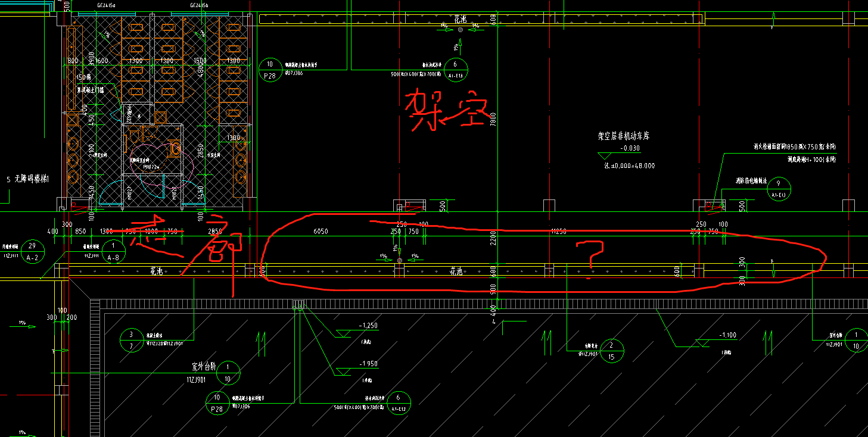
Task: Select the '-1.950' elevation marker text
Action: pos(368,364)
